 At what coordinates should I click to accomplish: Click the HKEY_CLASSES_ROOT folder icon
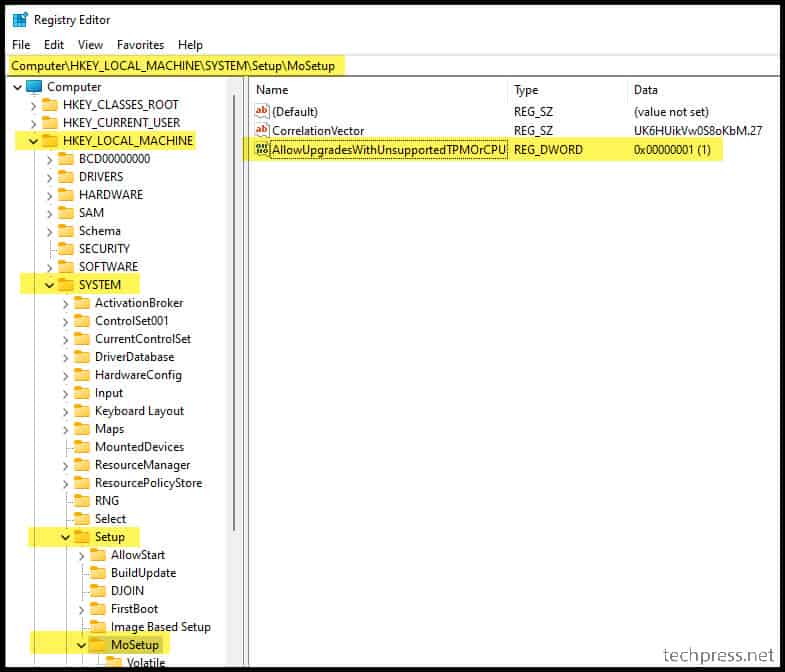tap(50, 105)
